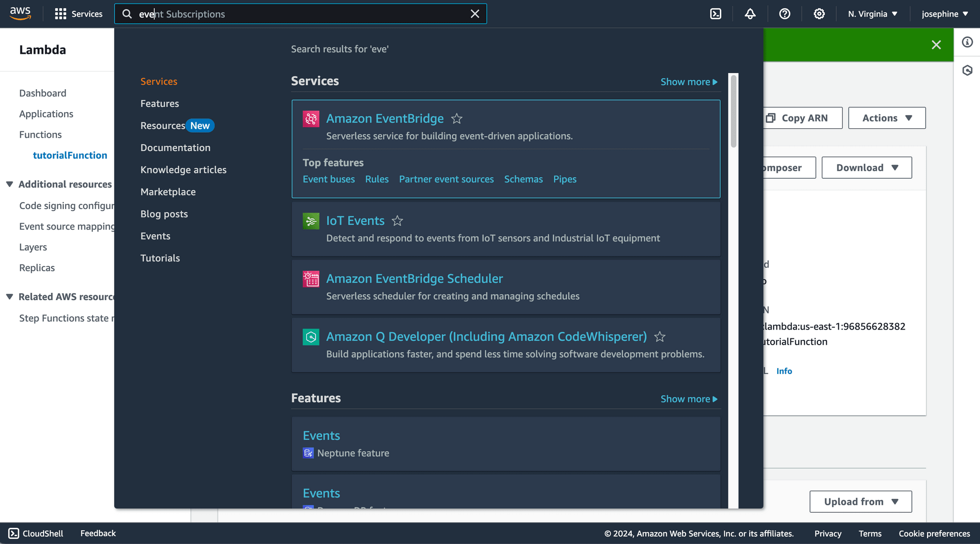The width and height of the screenshot is (980, 544).
Task: Open CloudShell from the footer
Action: tap(36, 533)
